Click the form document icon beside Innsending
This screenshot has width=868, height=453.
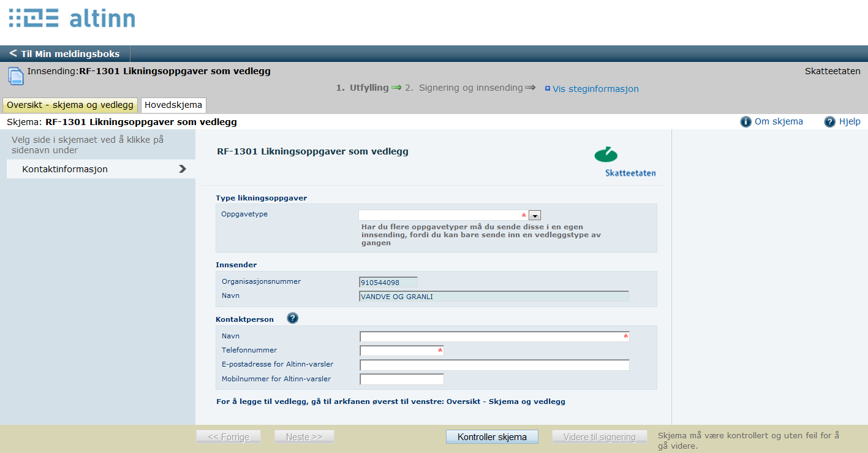(15, 76)
